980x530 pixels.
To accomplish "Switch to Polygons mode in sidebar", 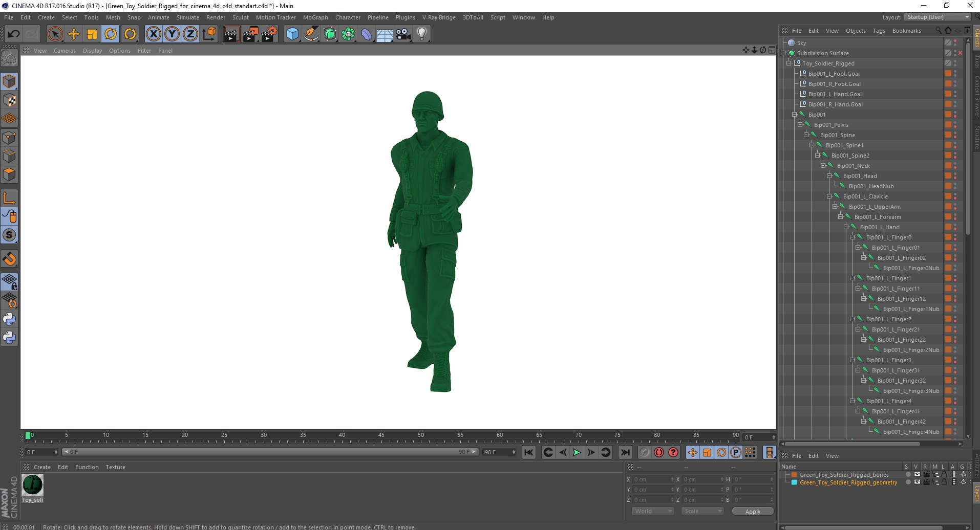I will (x=9, y=174).
